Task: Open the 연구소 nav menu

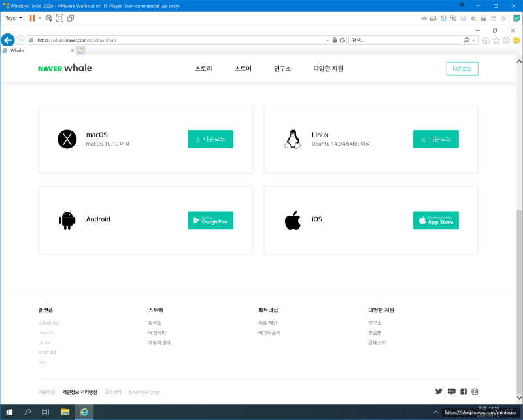Action: pyautogui.click(x=282, y=69)
